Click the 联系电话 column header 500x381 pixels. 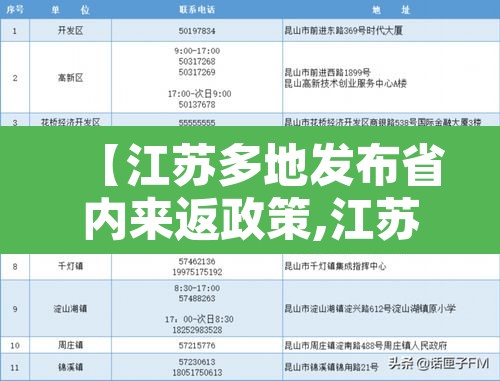(197, 10)
